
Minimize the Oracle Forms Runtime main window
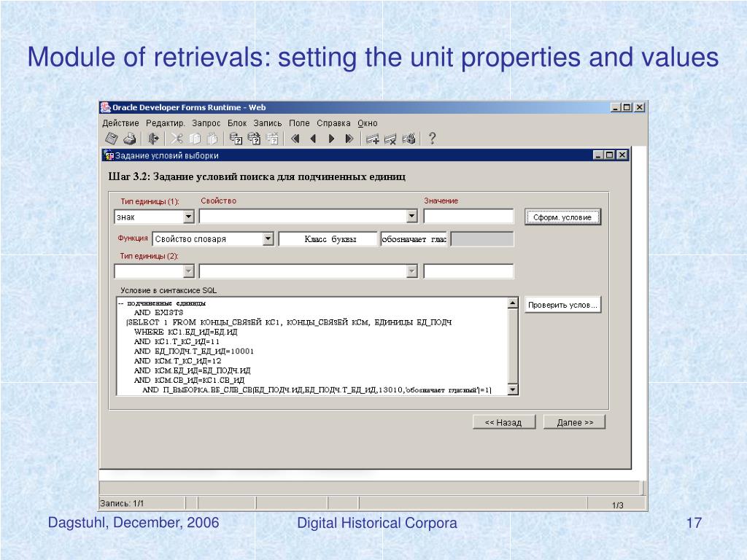click(x=616, y=108)
